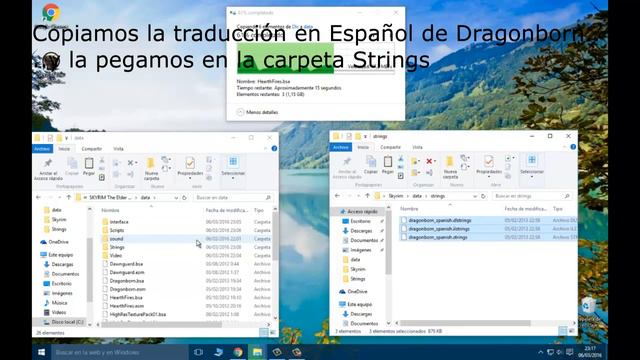Image resolution: width=640 pixels, height=360 pixels.
Task: Open File Explorer taskbar icon
Action: click(257, 352)
